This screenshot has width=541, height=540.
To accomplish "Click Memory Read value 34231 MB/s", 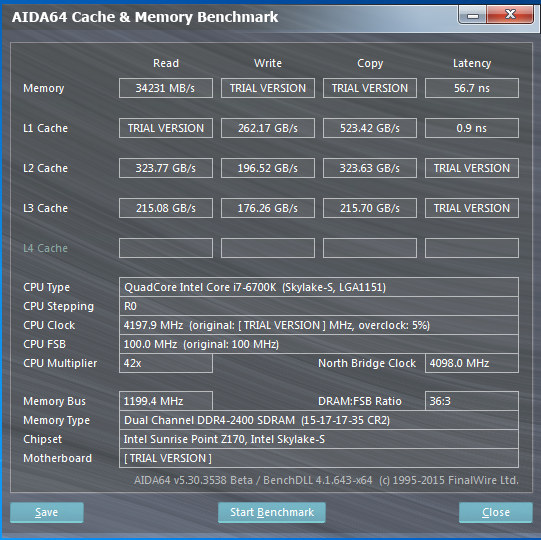I will point(166,88).
